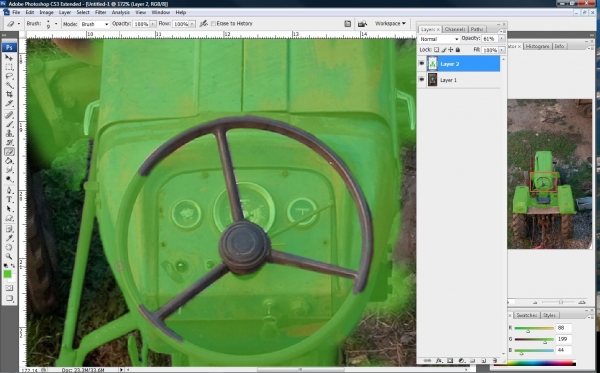600x373 pixels.
Task: Switch to the Paths tab
Action: 476,29
